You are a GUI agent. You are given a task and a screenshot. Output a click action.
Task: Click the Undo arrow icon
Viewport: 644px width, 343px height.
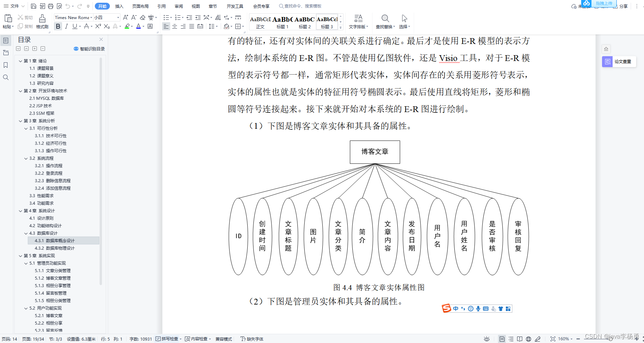pos(68,6)
